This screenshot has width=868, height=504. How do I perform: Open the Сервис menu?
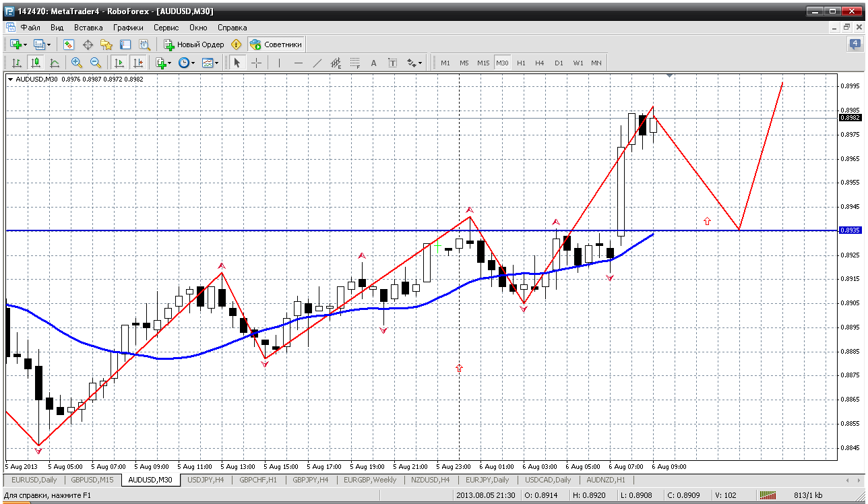pyautogui.click(x=166, y=28)
